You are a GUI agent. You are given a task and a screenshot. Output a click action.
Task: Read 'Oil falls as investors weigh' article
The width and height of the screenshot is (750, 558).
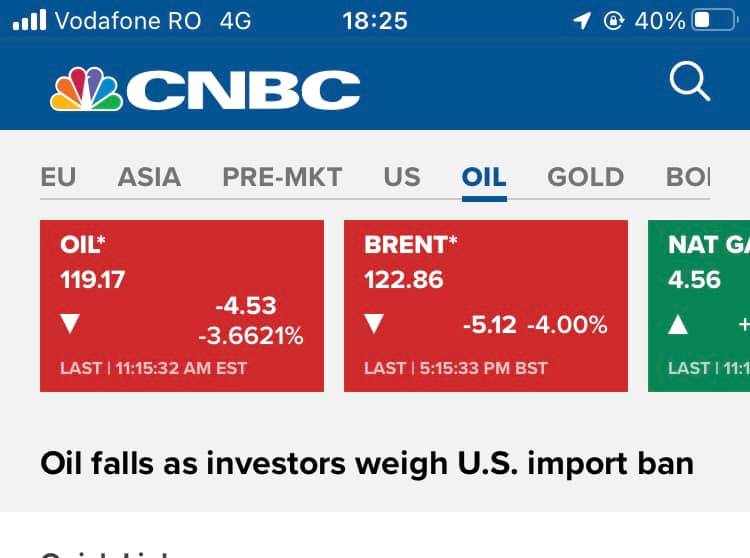367,464
